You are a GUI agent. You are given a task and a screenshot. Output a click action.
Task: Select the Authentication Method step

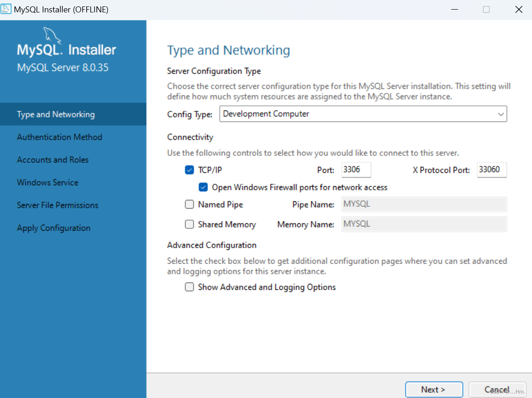pos(59,137)
